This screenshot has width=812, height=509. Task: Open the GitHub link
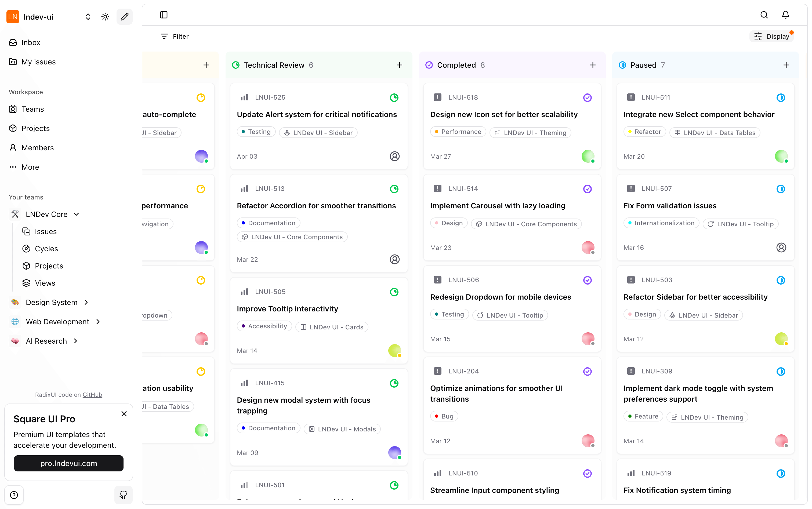(x=92, y=395)
